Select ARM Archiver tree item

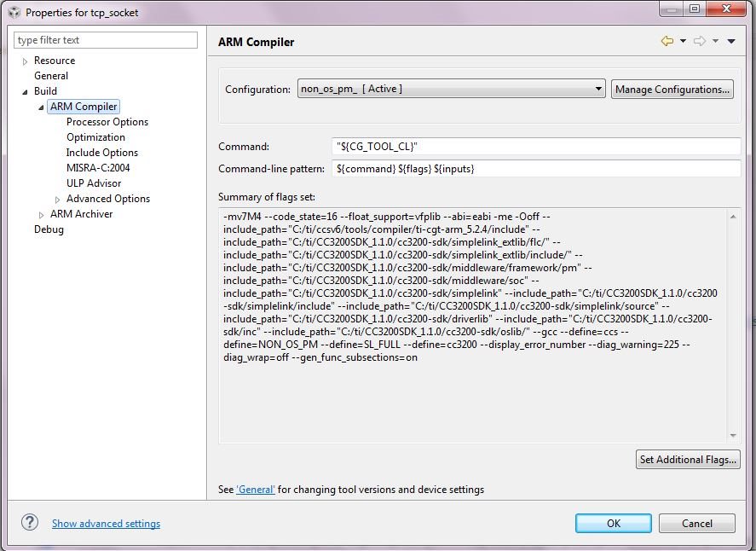click(81, 214)
